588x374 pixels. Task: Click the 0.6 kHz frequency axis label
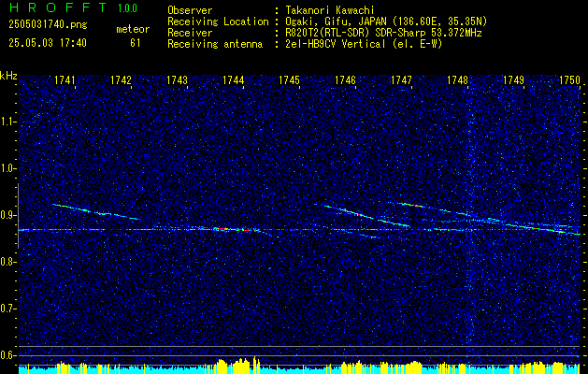(7, 355)
